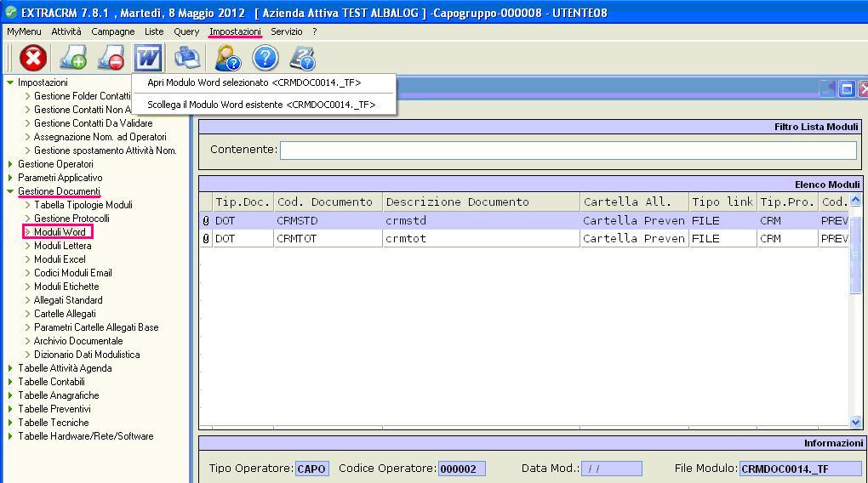868x483 pixels.
Task: Choose Scollega il Modulo Word esistente
Action: coord(261,105)
